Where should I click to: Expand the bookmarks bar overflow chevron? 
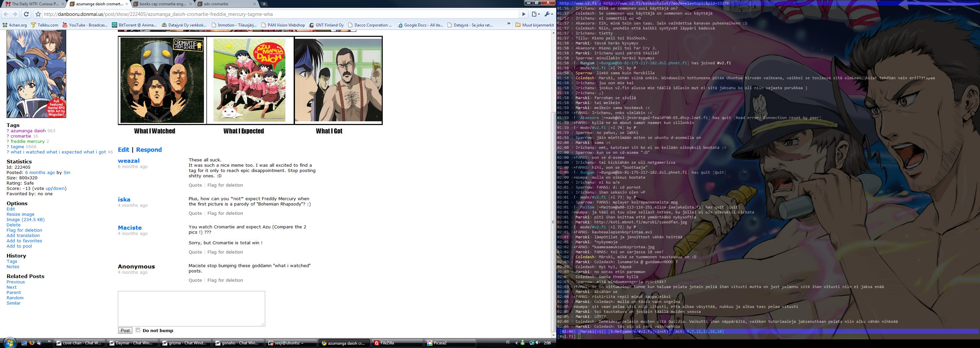509,25
